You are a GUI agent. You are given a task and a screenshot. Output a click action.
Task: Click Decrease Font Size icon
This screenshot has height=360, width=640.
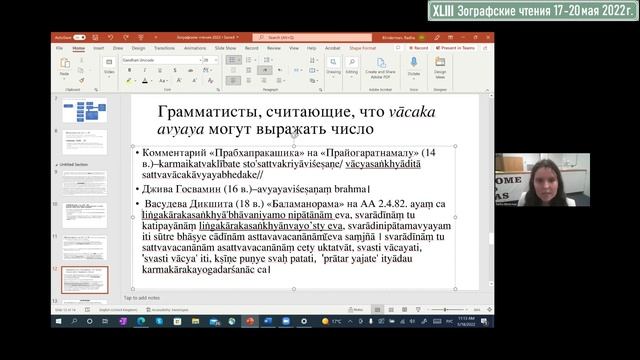(x=194, y=81)
